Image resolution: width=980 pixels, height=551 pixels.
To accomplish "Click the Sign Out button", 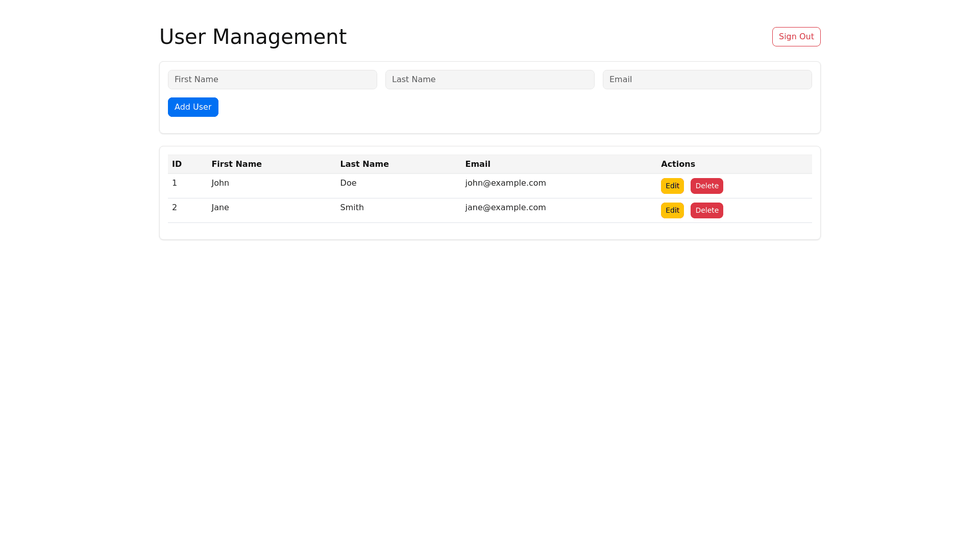I will coord(796,37).
